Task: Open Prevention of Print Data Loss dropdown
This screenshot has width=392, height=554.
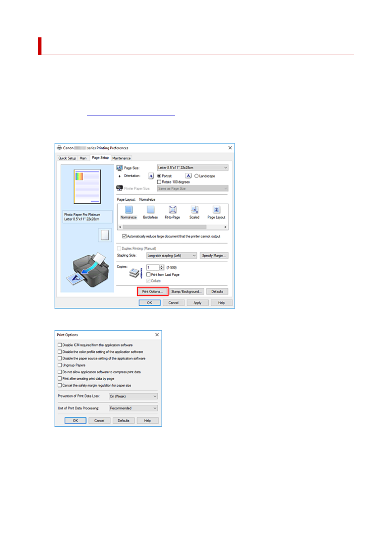Action: coord(133,396)
